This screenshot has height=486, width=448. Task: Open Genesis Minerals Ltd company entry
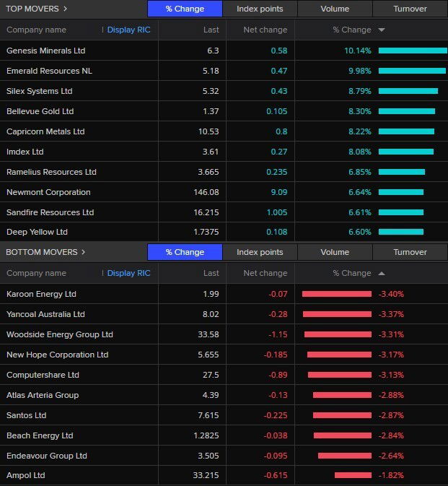pos(45,51)
